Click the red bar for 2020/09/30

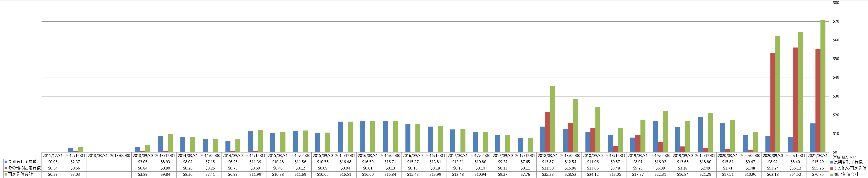pyautogui.click(x=773, y=103)
